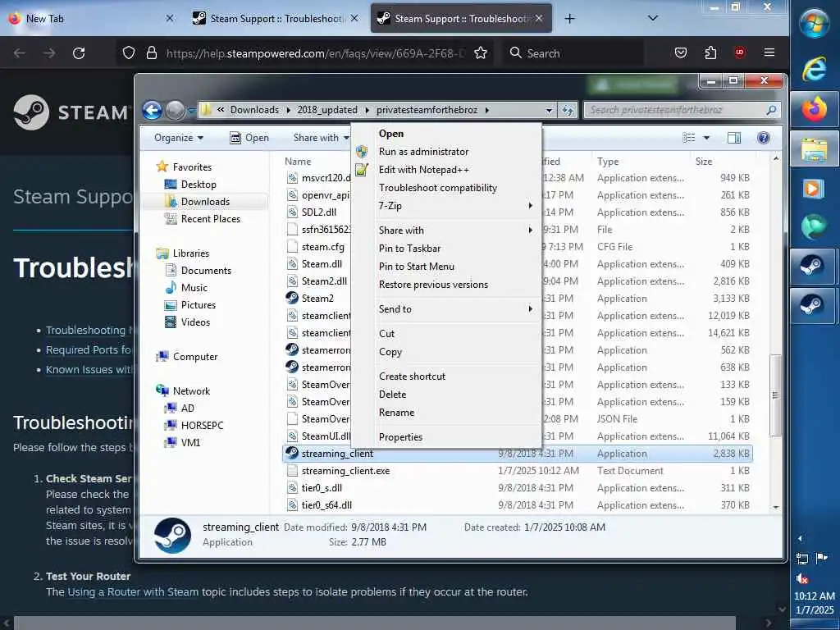Screen dimensions: 840x630
Task: Open the Firefox extensions puzzle icon
Action: coord(710,52)
